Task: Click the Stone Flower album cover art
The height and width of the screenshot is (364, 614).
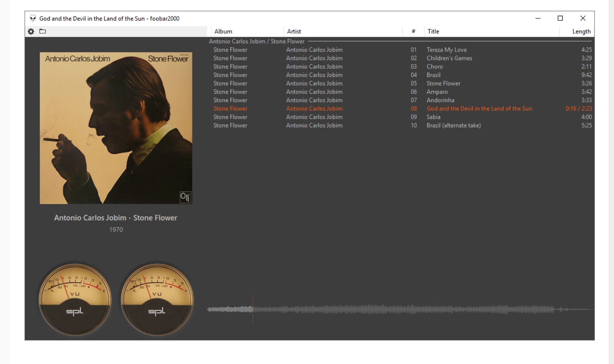Action: click(x=116, y=128)
